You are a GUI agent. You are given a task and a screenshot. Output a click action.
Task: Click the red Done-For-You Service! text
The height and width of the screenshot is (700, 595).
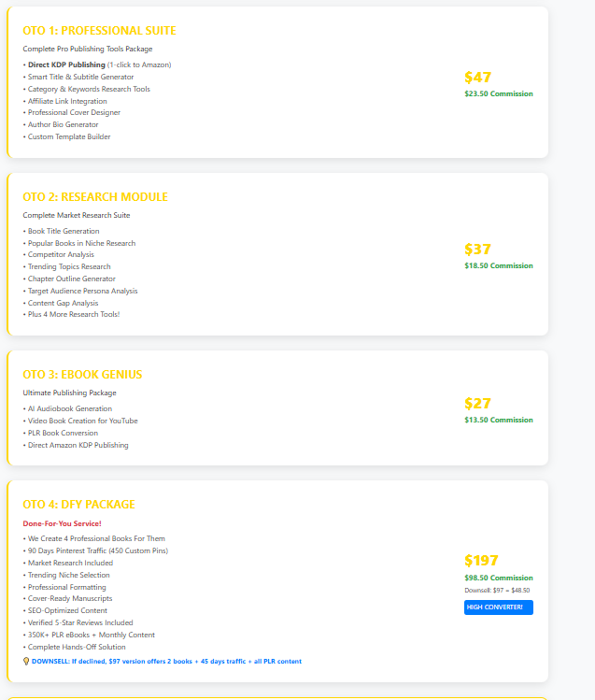(62, 523)
